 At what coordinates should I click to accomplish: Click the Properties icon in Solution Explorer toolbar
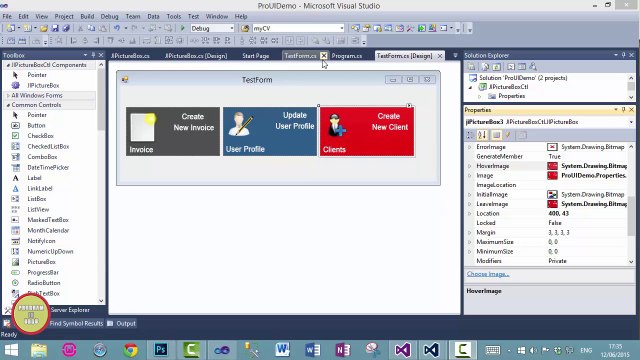(471, 67)
